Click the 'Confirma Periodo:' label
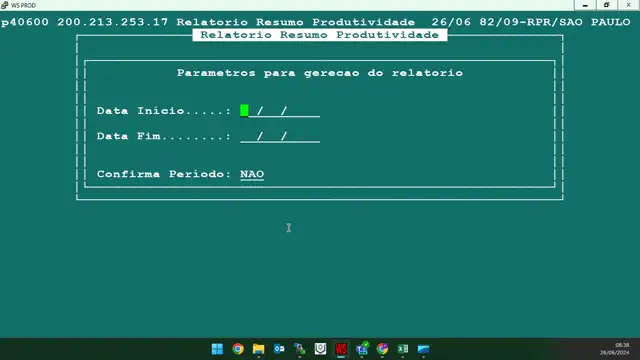 [164, 174]
